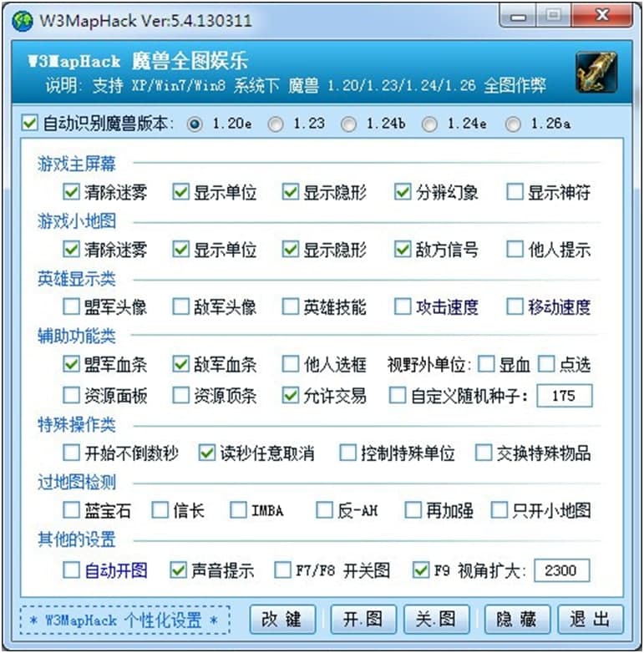This screenshot has height=653, width=644.
Task: Click the random seed field showing 175
Action: point(564,396)
